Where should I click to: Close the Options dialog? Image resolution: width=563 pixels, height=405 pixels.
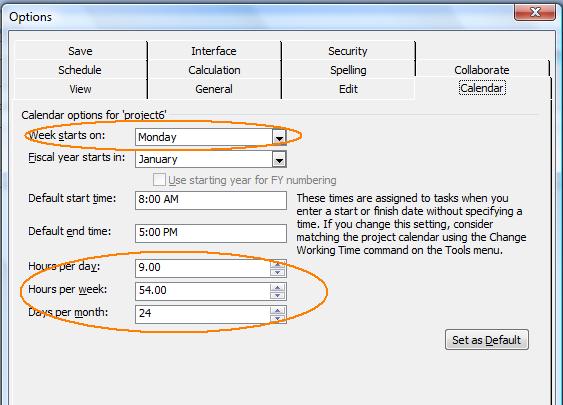(x=535, y=12)
